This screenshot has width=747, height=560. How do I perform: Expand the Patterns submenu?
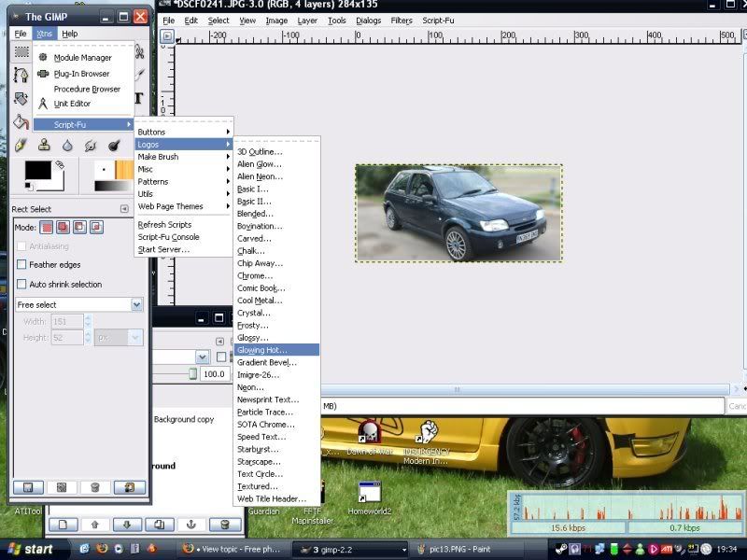(x=183, y=181)
